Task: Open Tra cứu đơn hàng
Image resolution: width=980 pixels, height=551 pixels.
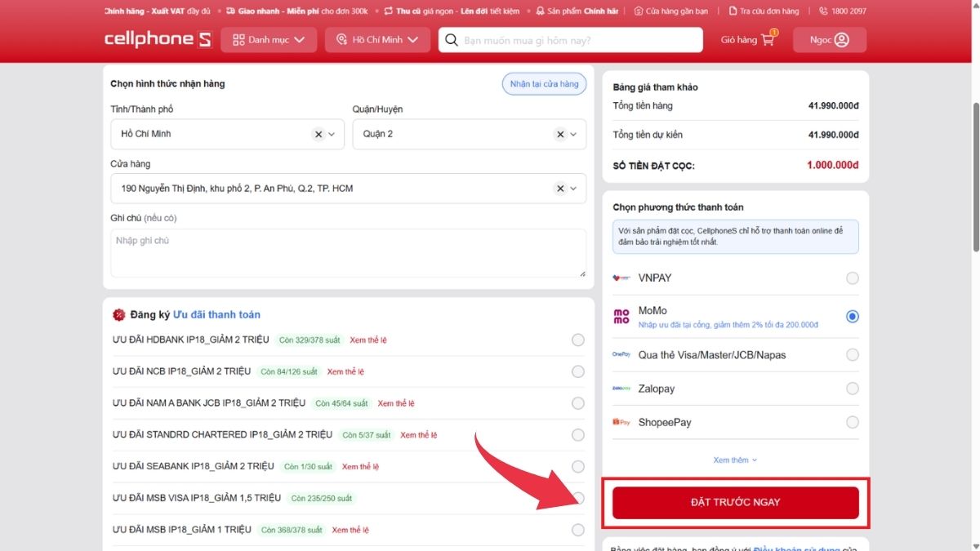Action: tap(764, 11)
